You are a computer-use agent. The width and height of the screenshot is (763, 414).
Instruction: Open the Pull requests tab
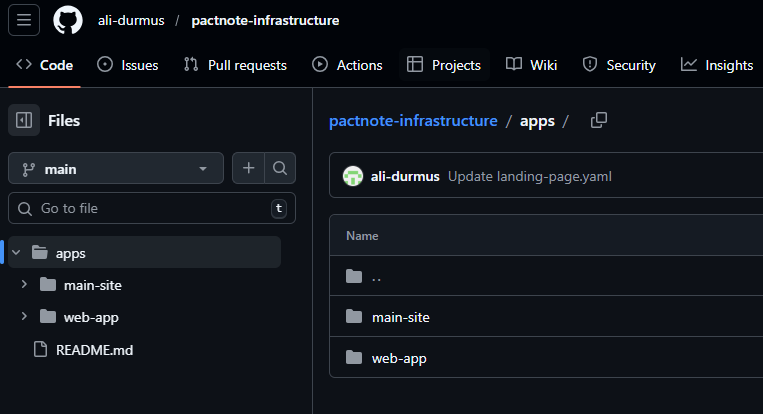[x=235, y=65]
